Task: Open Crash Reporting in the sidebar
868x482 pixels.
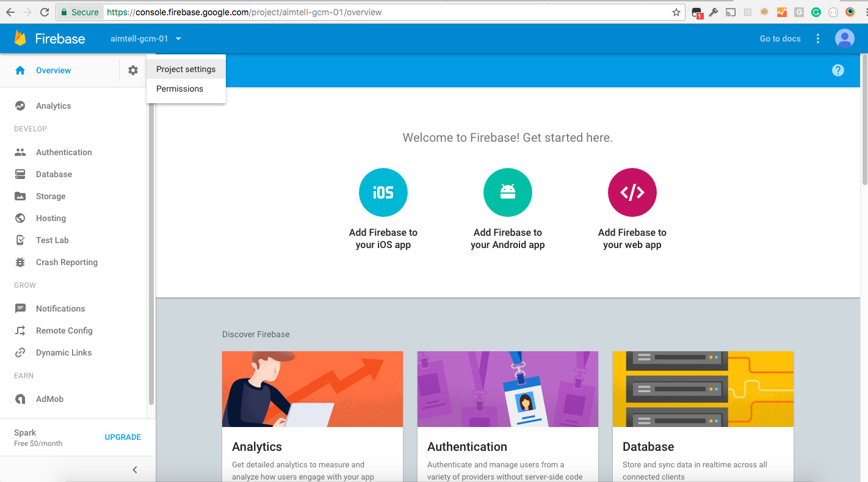Action: coord(67,262)
